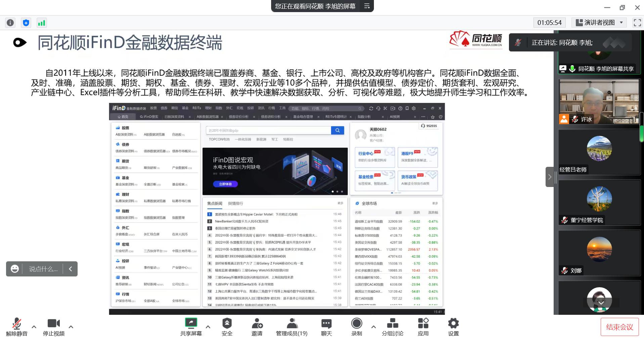
Task: Open 港股F9 card
Action: coord(418,157)
